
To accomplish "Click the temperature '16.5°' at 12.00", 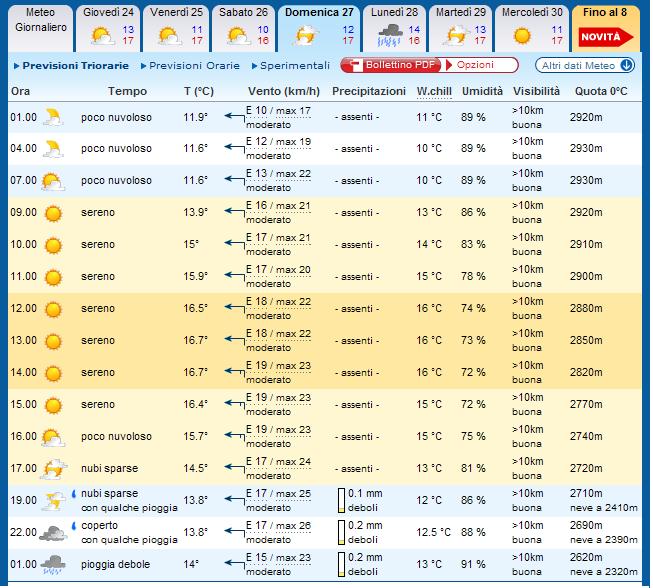I will tap(195, 309).
